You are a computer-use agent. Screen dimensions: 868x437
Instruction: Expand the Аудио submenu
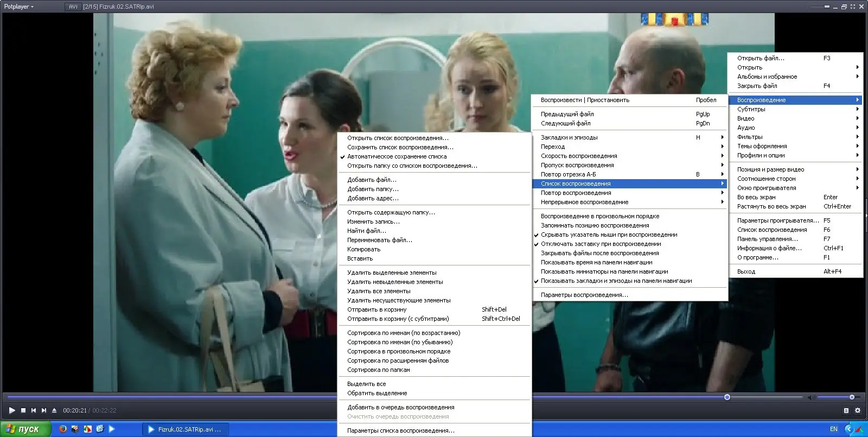pos(795,128)
